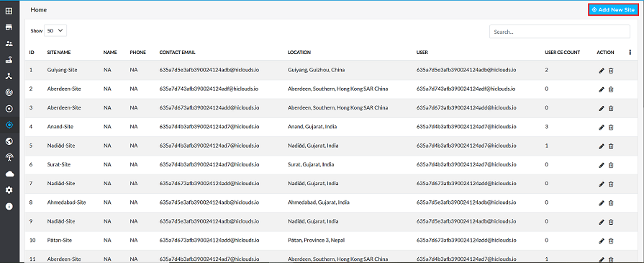Edit the site with ID 9
The width and height of the screenshot is (644, 263).
pyautogui.click(x=602, y=222)
